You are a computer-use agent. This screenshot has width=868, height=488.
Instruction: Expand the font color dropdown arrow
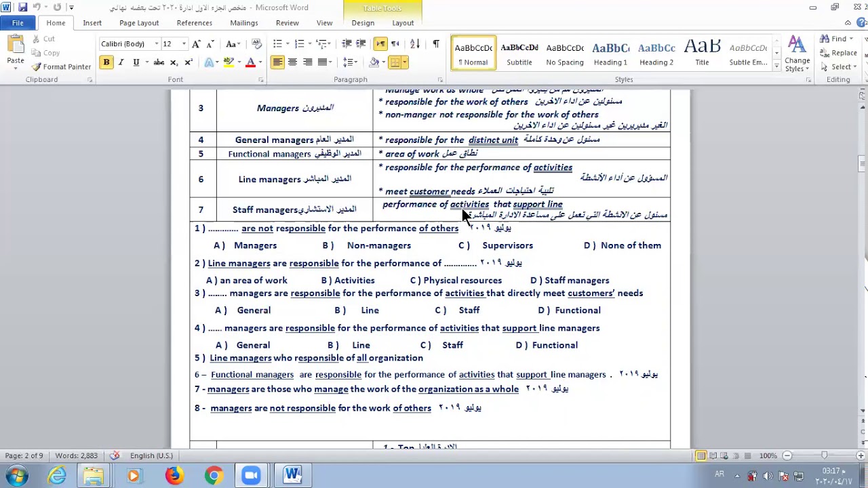point(261,62)
